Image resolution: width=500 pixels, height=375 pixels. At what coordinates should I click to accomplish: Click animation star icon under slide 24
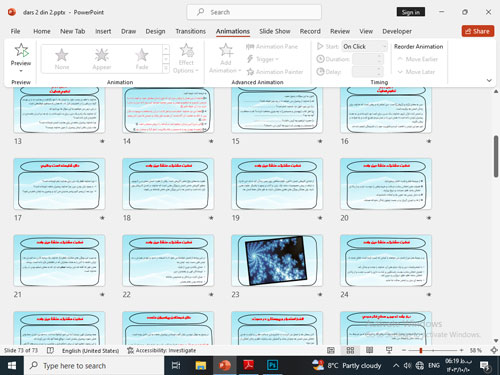click(429, 295)
